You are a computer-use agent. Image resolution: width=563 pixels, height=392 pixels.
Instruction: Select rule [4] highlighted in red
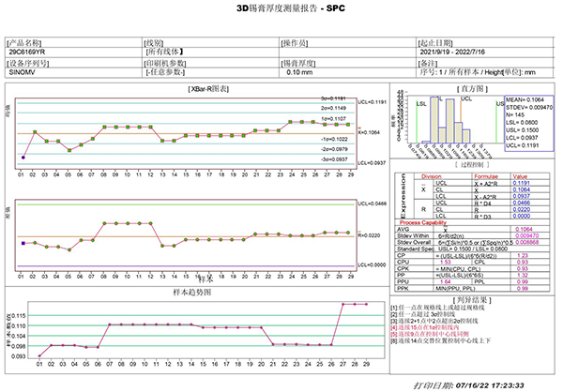coord(425,327)
